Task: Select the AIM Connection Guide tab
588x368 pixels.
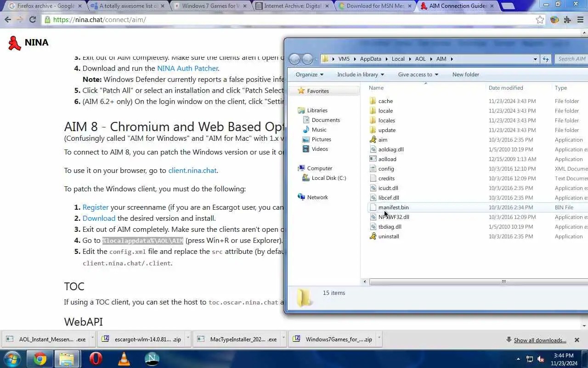Action: point(458,6)
